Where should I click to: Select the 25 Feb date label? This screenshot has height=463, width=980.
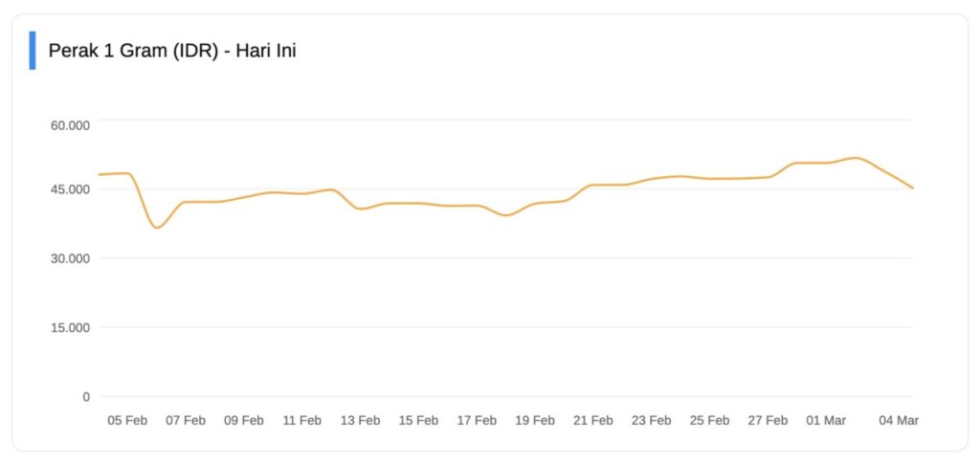tap(709, 420)
